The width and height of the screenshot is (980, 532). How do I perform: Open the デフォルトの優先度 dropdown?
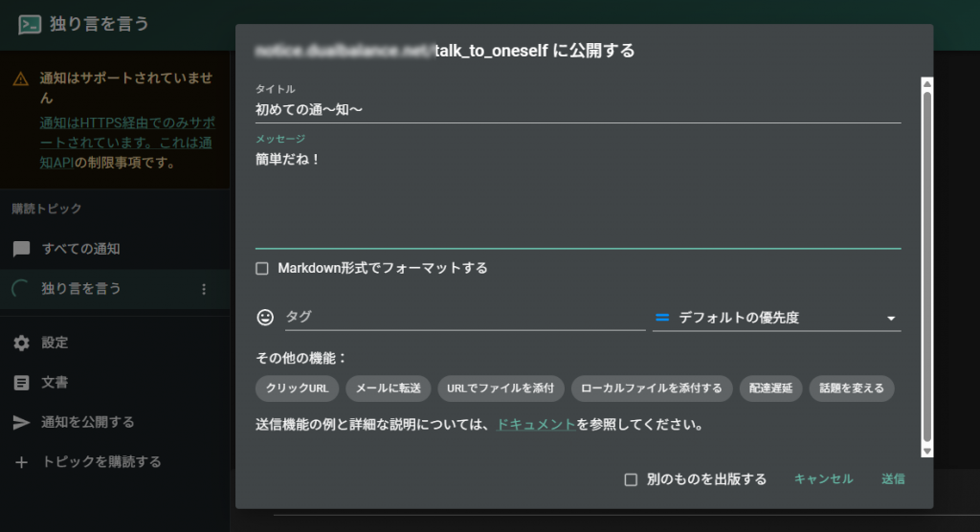point(776,318)
